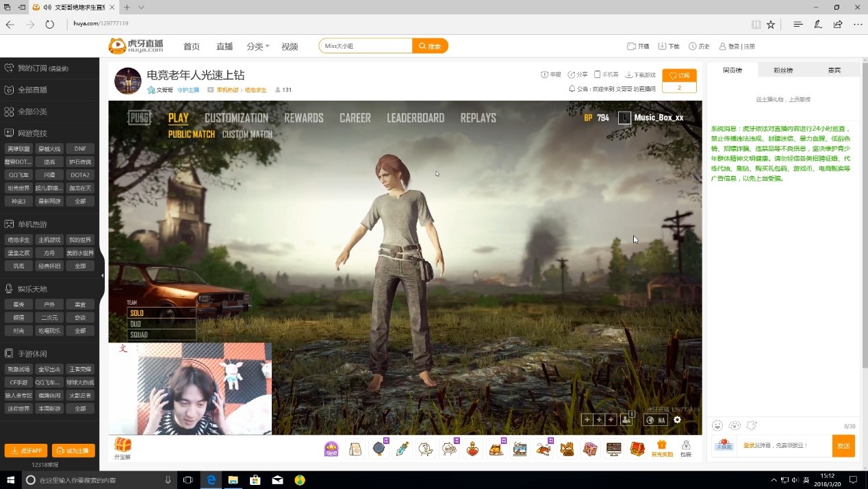The width and height of the screenshot is (868, 489).
Task: Click the orange 搜索 search button
Action: (x=431, y=46)
